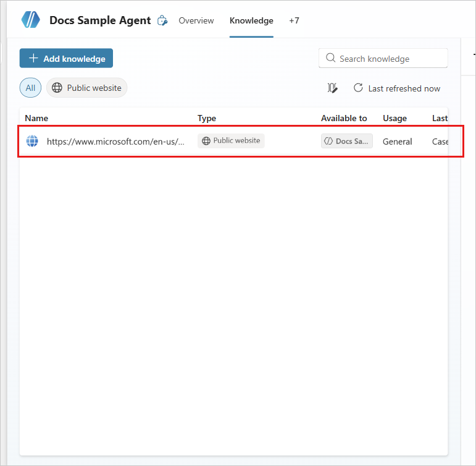Viewport: 476px width, 466px height.
Task: Focus the Search knowledge field
Action: tap(383, 58)
